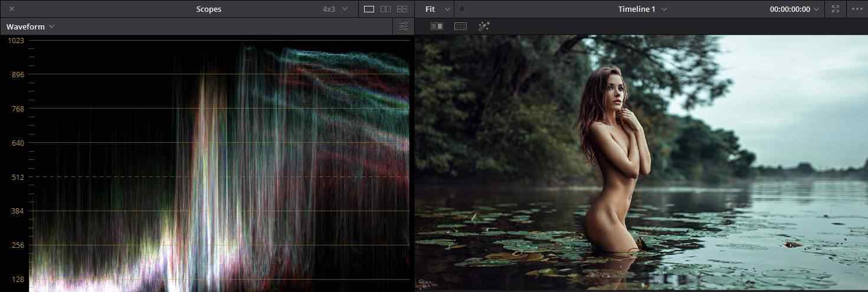Expand the viewer to full screen
The image size is (868, 292).
(835, 9)
